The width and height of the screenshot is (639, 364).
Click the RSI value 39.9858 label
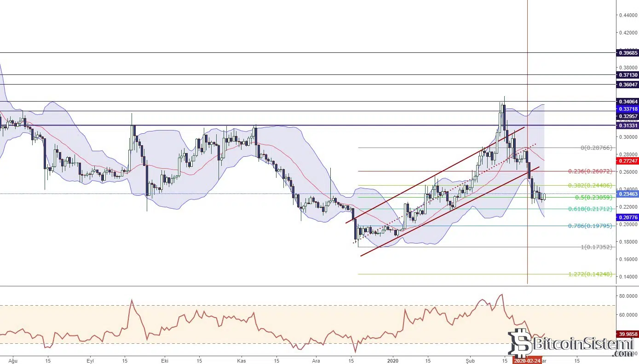tap(627, 334)
